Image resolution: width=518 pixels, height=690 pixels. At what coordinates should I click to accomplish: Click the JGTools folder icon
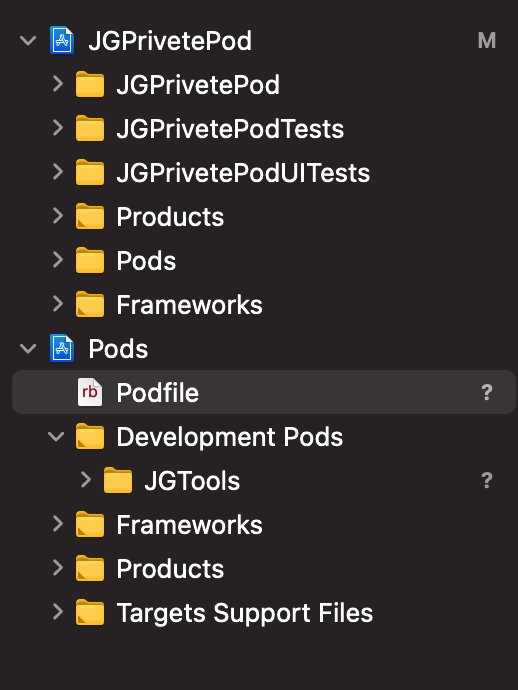118,480
